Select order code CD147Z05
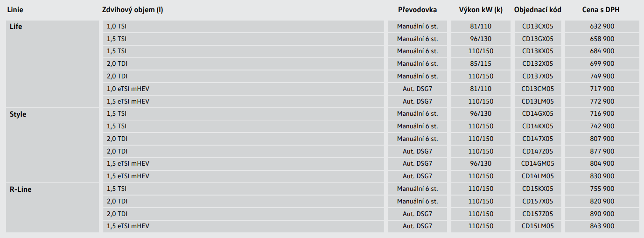Screen dimensions: 644x238 click(538, 151)
